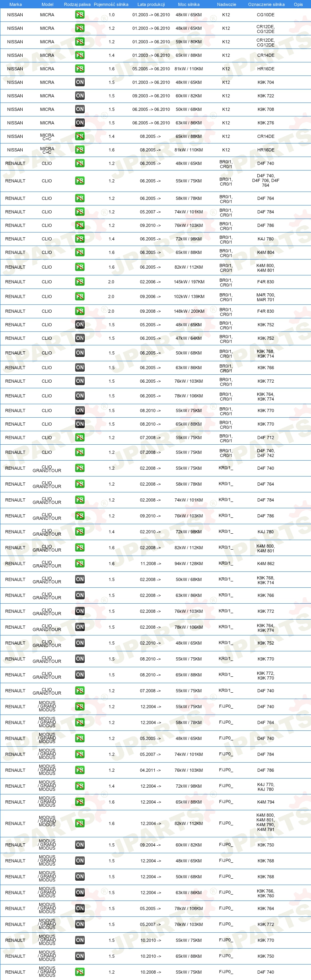Select the 11.2008 -> production date cell

(x=151, y=564)
